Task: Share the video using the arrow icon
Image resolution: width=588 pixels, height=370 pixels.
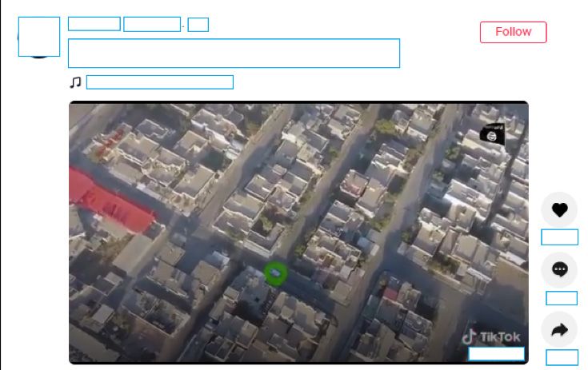Action: [559, 329]
